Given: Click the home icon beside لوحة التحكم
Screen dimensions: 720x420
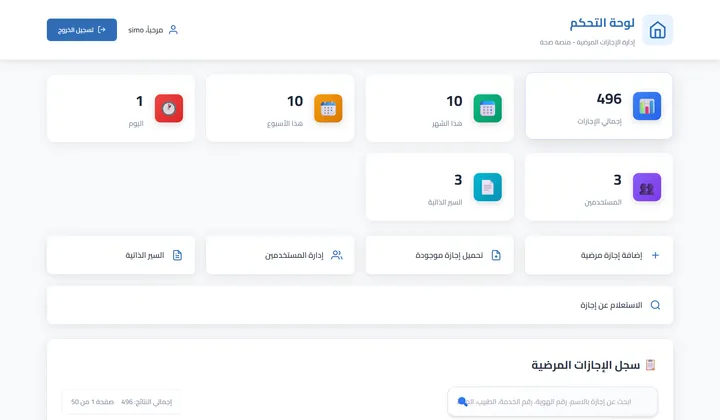Looking at the screenshot, I should pyautogui.click(x=658, y=30).
